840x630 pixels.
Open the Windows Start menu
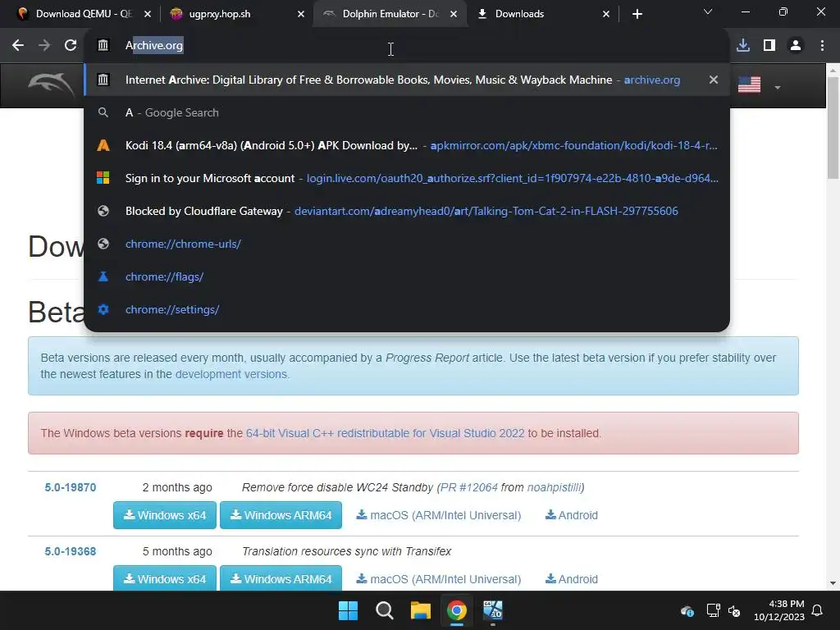pyautogui.click(x=348, y=610)
